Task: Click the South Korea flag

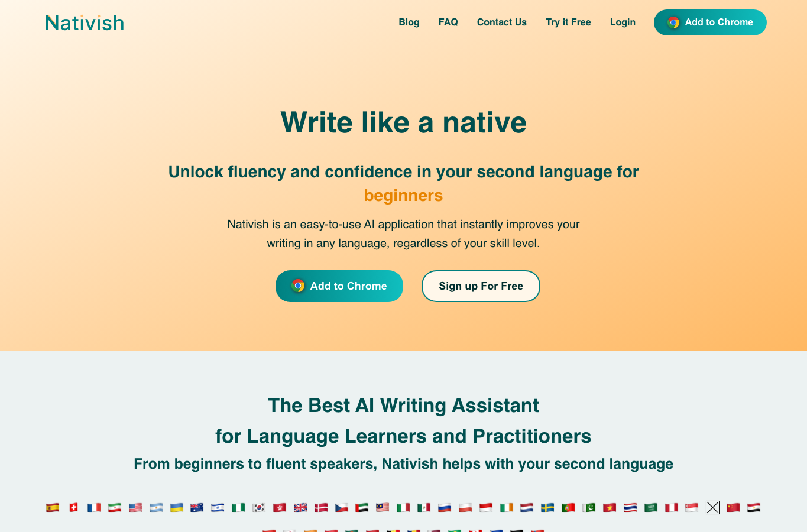Action: point(259,507)
